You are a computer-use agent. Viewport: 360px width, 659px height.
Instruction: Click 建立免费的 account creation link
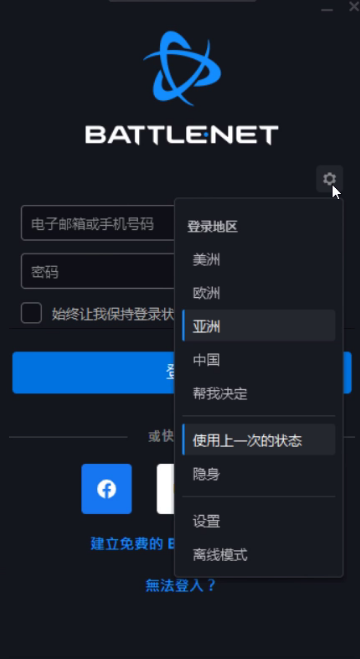(x=126, y=543)
